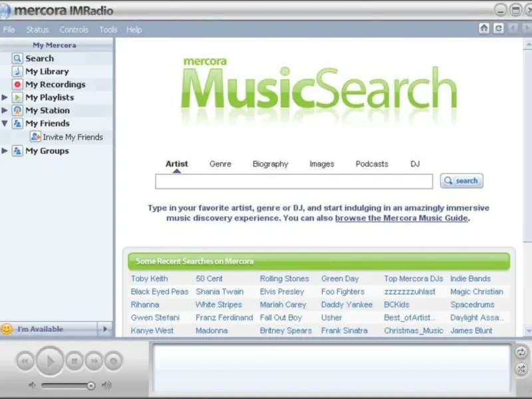Image resolution: width=532 pixels, height=399 pixels.
Task: Switch to the Genre search tab
Action: click(220, 164)
